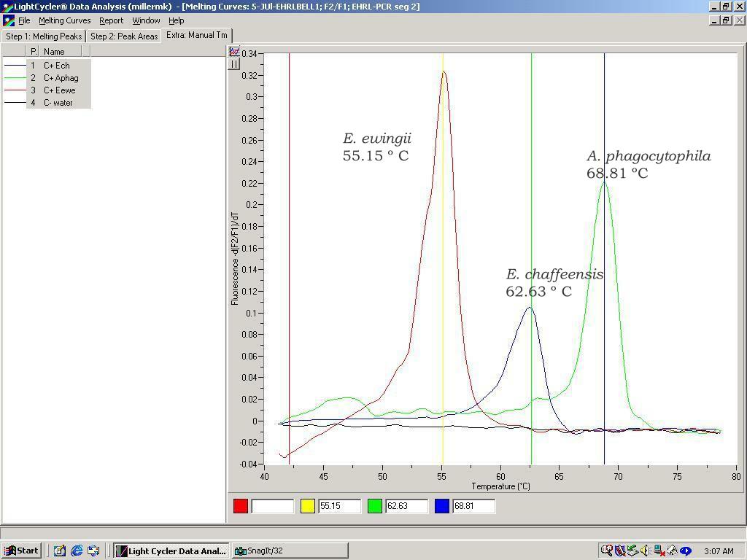The height and width of the screenshot is (560, 747).
Task: Click the magnifier icon in the system tray
Action: (606, 551)
